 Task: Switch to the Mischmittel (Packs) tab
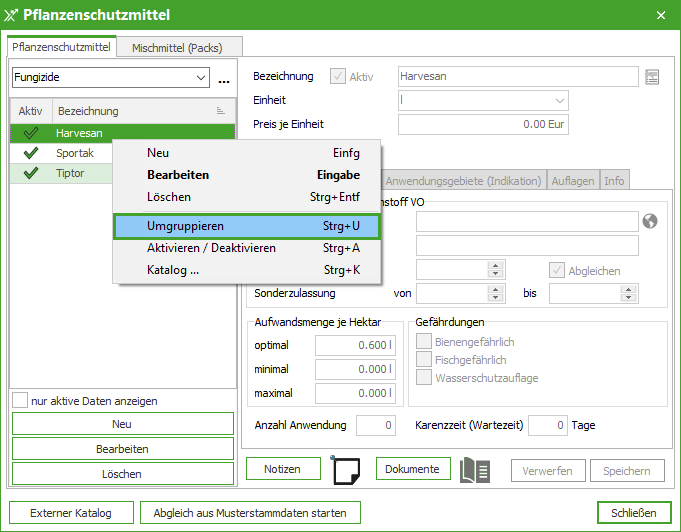tap(179, 47)
